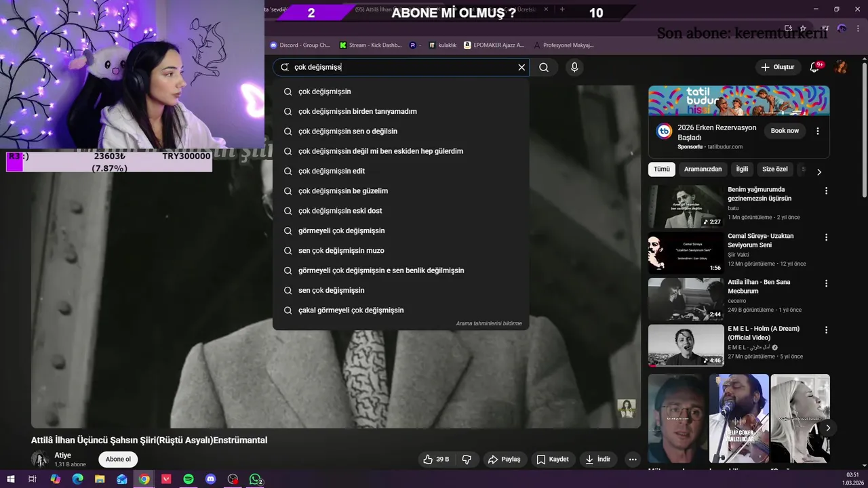This screenshot has height=488, width=868.
Task: Open 'Cemal Süreya- Uzaktan Seviyorum Seni' video title
Action: point(761,240)
